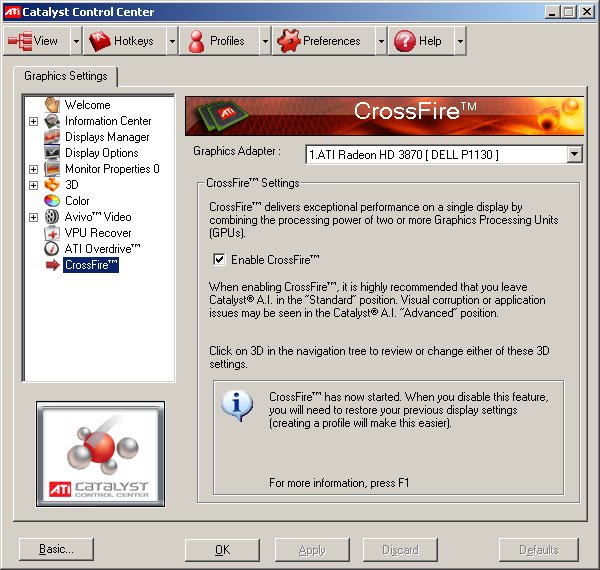Select Information Center tree item
This screenshot has width=600, height=570.
coord(108,121)
